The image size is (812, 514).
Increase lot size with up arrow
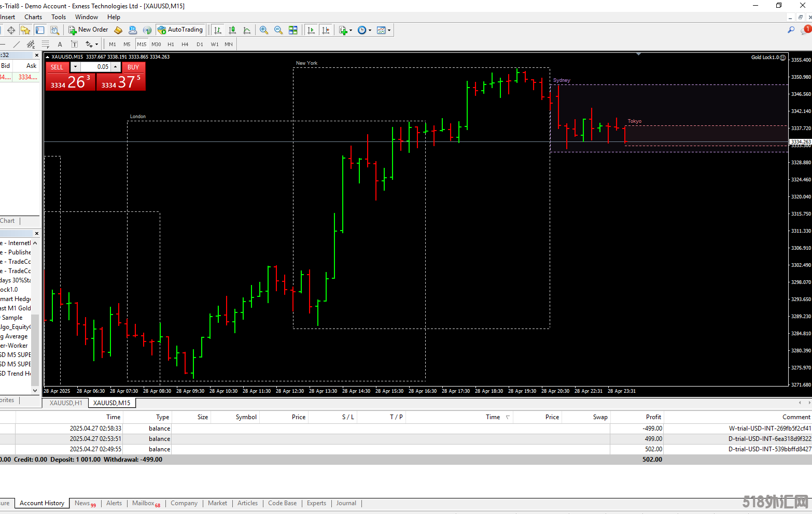(x=116, y=67)
